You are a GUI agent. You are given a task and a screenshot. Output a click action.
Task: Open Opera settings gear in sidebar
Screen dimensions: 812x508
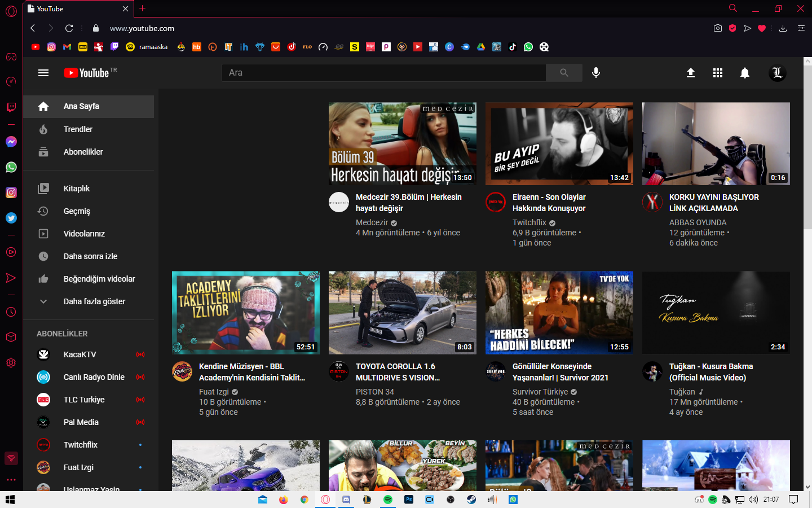[x=11, y=362]
